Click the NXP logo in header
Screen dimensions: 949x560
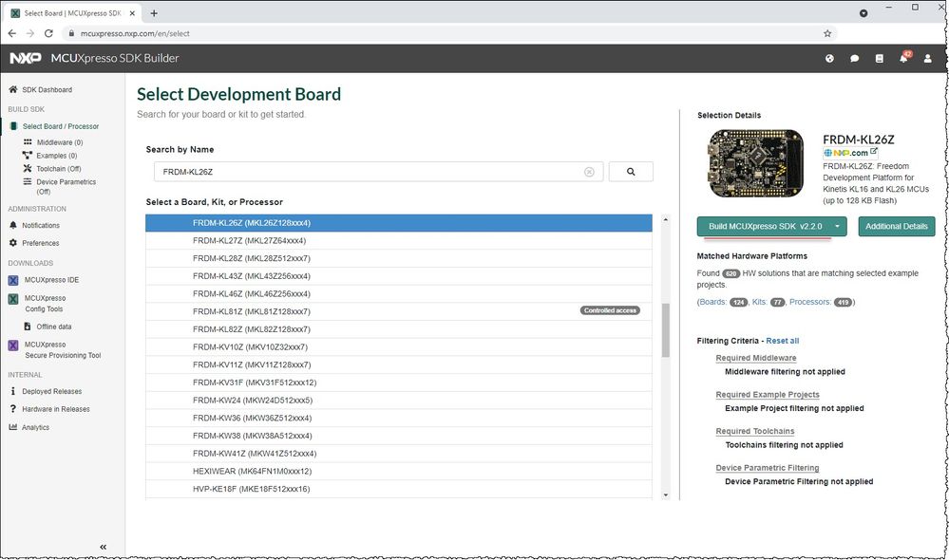pyautogui.click(x=26, y=58)
